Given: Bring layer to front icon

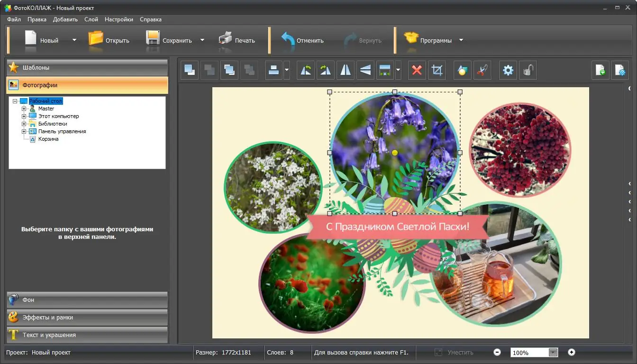Looking at the screenshot, I should [190, 71].
